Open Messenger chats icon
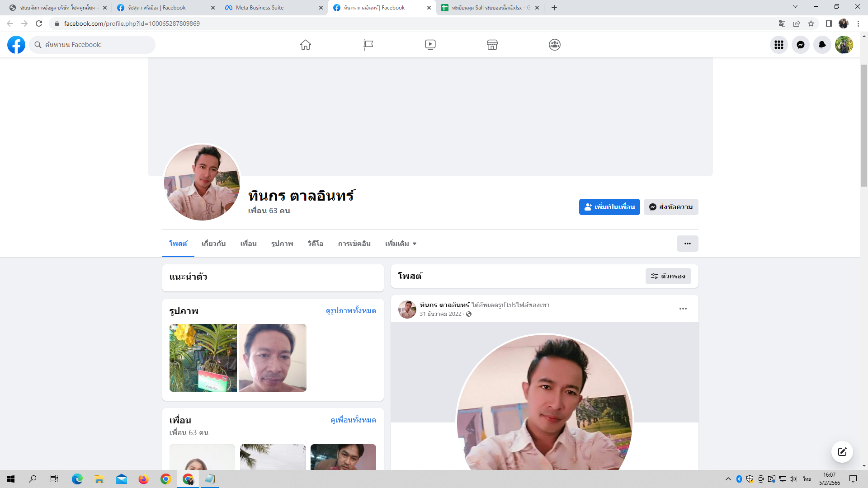This screenshot has width=868, height=488. 800,45
